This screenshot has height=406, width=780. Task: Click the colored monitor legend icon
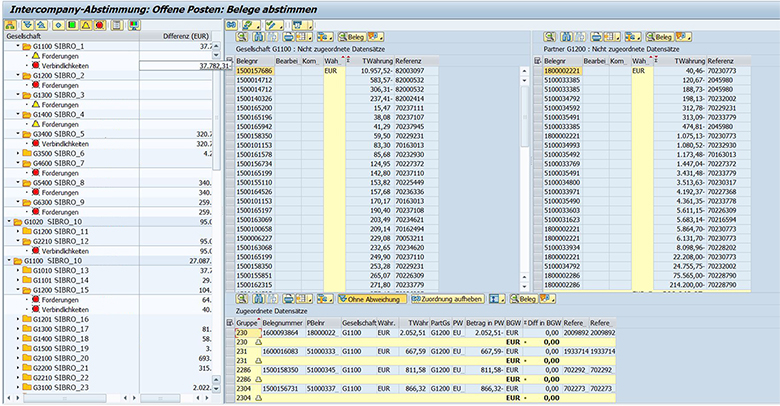[134, 25]
